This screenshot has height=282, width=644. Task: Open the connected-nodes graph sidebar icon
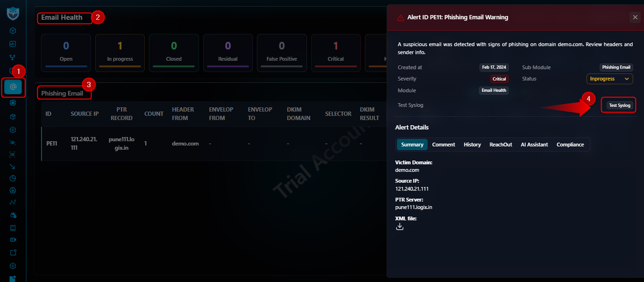pos(13,203)
